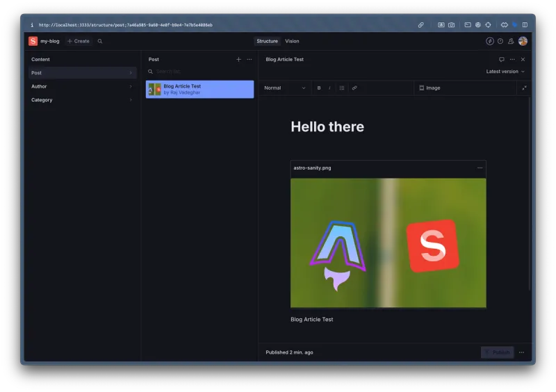This screenshot has height=392, width=556.
Task: Open the my-blog workspace menu
Action: (49, 41)
